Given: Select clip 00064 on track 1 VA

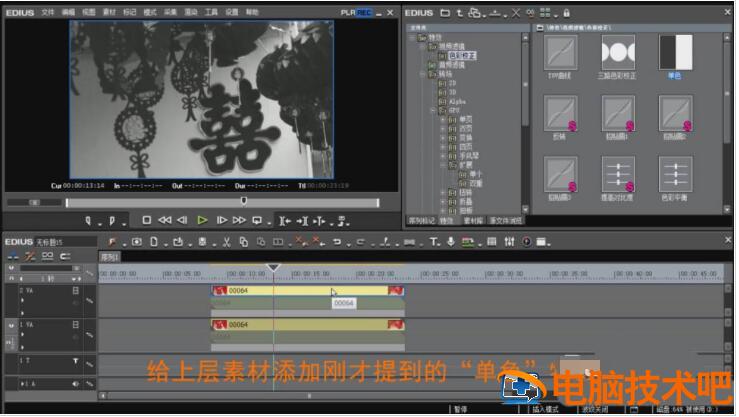Looking at the screenshot, I should (x=308, y=325).
